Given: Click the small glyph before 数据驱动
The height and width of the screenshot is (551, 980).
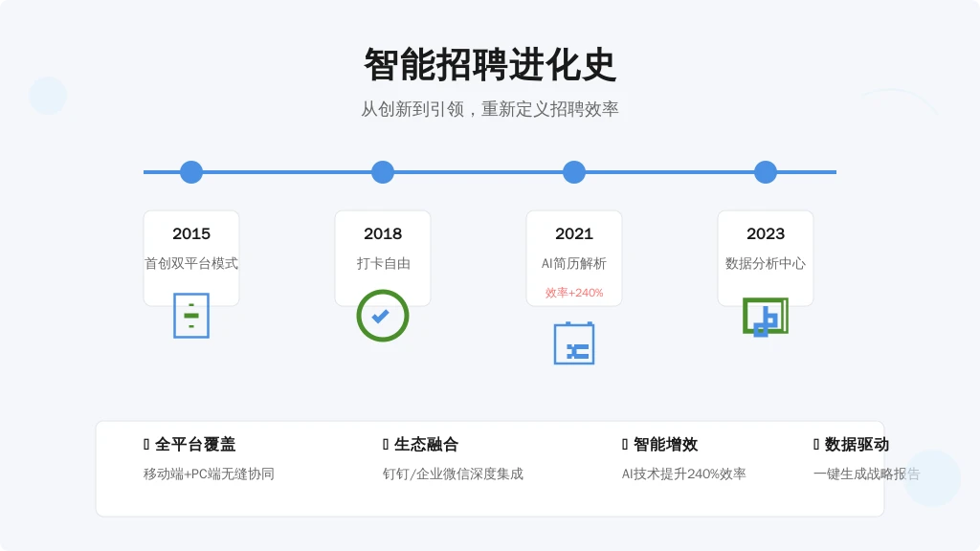Looking at the screenshot, I should (816, 444).
